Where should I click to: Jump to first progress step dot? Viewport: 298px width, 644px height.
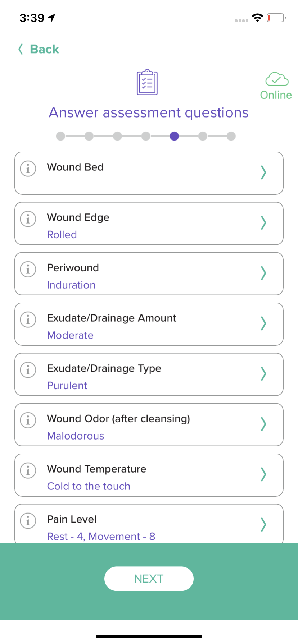point(60,136)
